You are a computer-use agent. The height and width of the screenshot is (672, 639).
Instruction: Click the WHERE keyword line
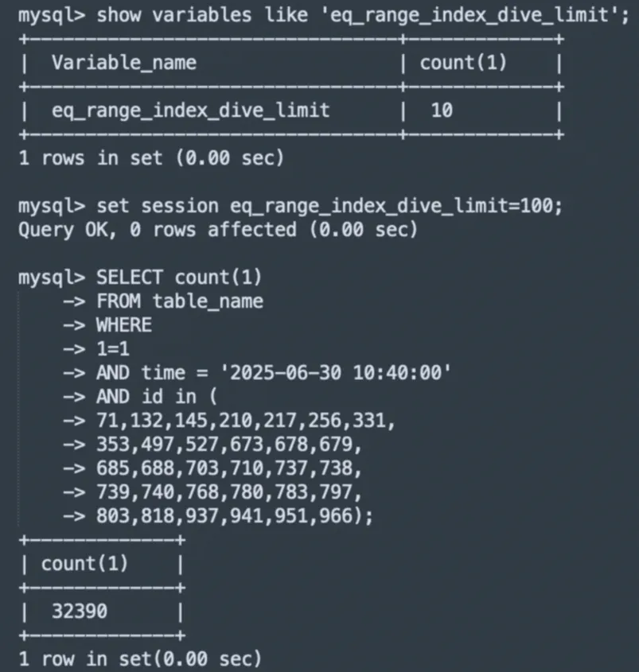124,325
